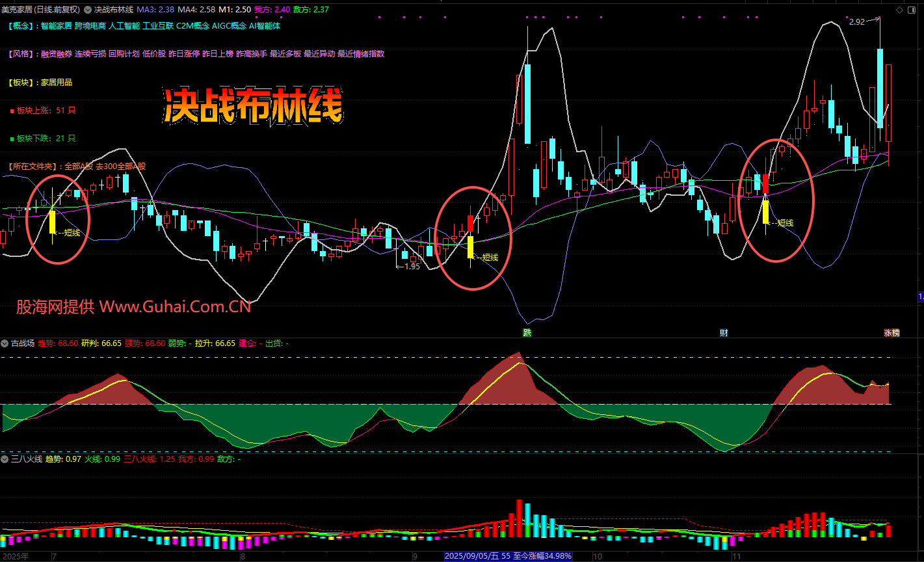Click the red 涨榜 event marker
This screenshot has height=562, width=924.
891,332
